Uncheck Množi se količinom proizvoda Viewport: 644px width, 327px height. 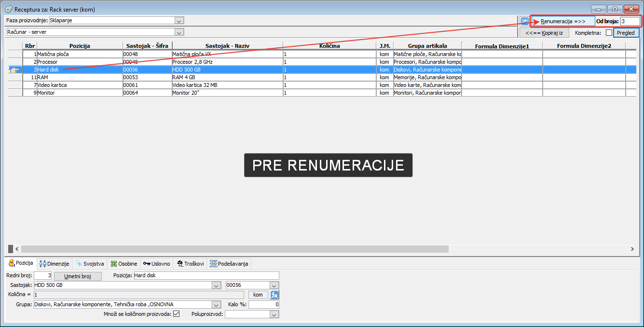tap(176, 314)
